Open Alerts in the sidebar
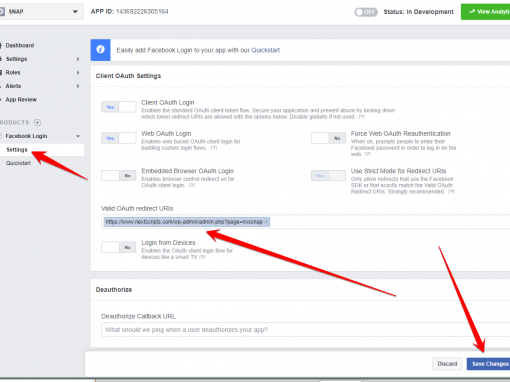This screenshot has height=382, width=510. (x=13, y=86)
